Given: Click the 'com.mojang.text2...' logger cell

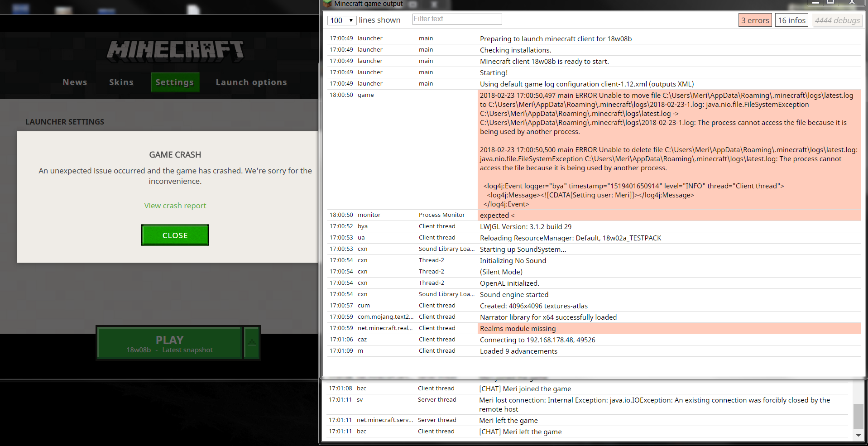Looking at the screenshot, I should point(386,317).
